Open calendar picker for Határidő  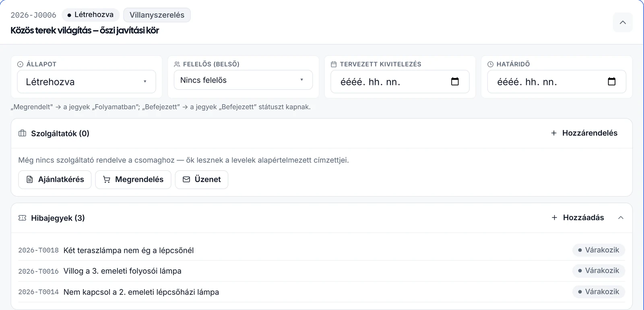[x=611, y=82]
